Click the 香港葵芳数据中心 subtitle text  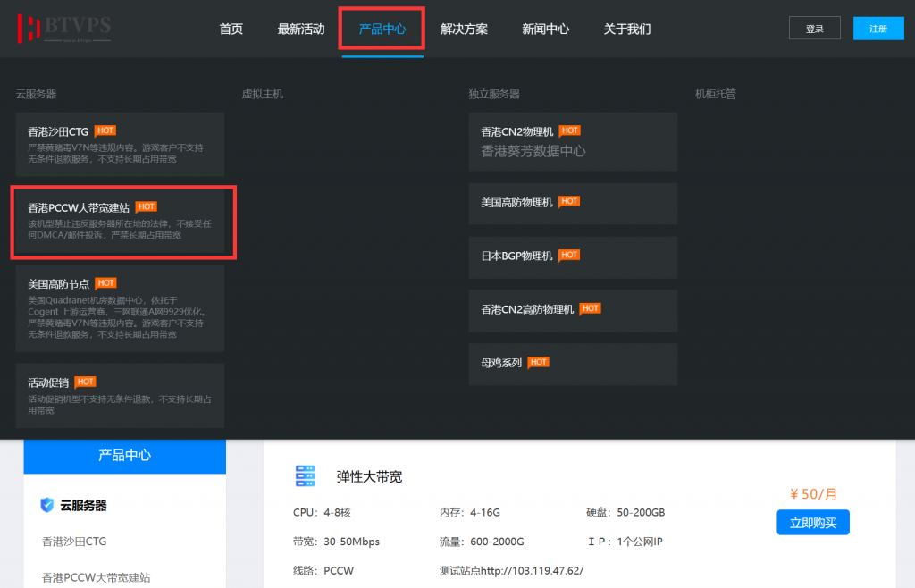click(533, 151)
